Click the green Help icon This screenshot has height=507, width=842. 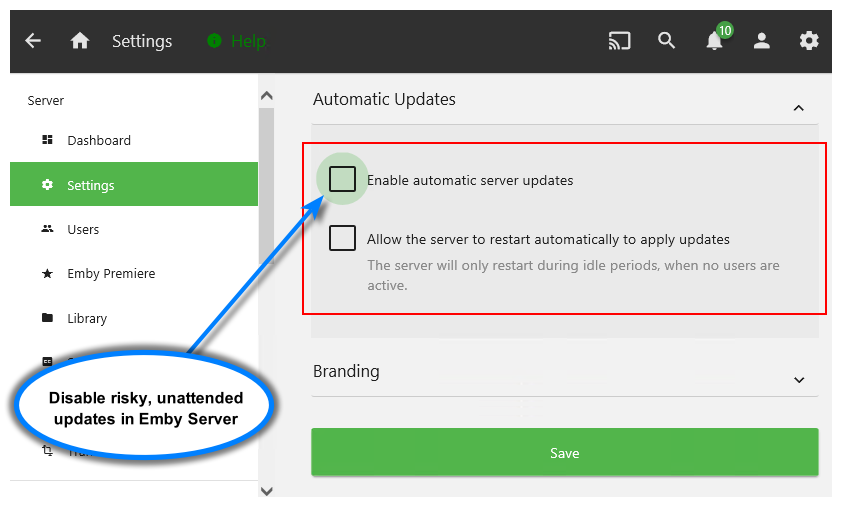pyautogui.click(x=214, y=41)
